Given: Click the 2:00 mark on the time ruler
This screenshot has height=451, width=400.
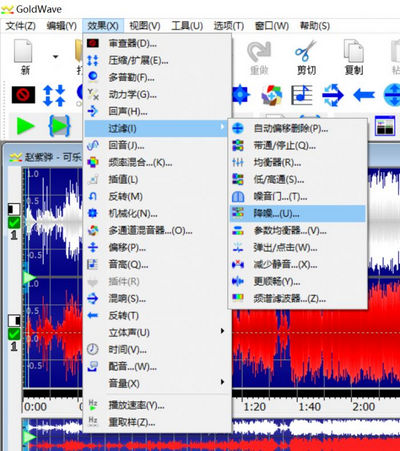Looking at the screenshot, I should point(364,407).
